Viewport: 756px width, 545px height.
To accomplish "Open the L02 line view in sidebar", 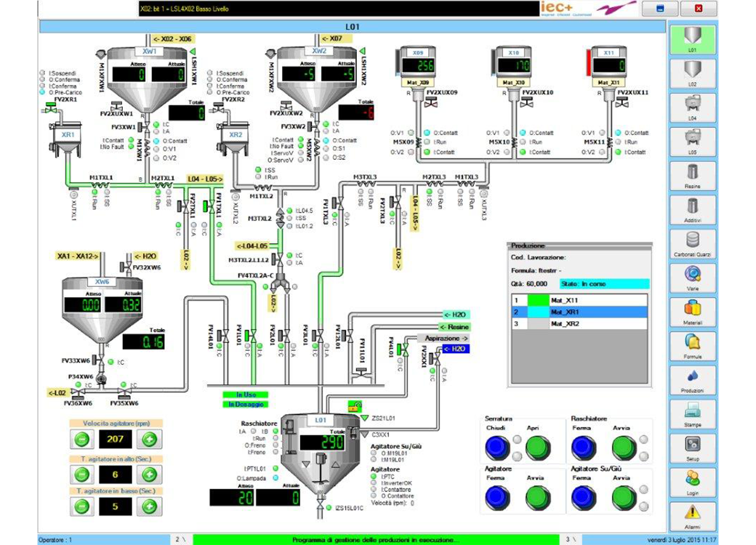I will click(x=692, y=72).
